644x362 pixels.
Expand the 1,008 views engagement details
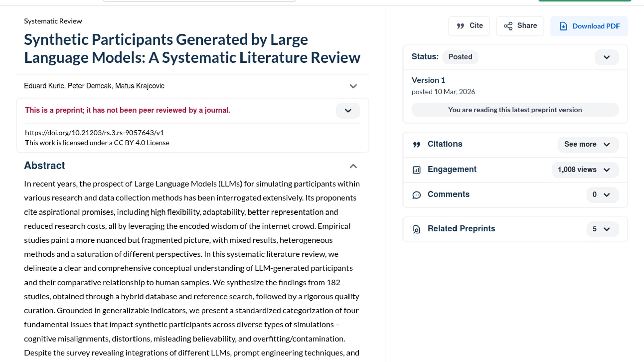585,170
